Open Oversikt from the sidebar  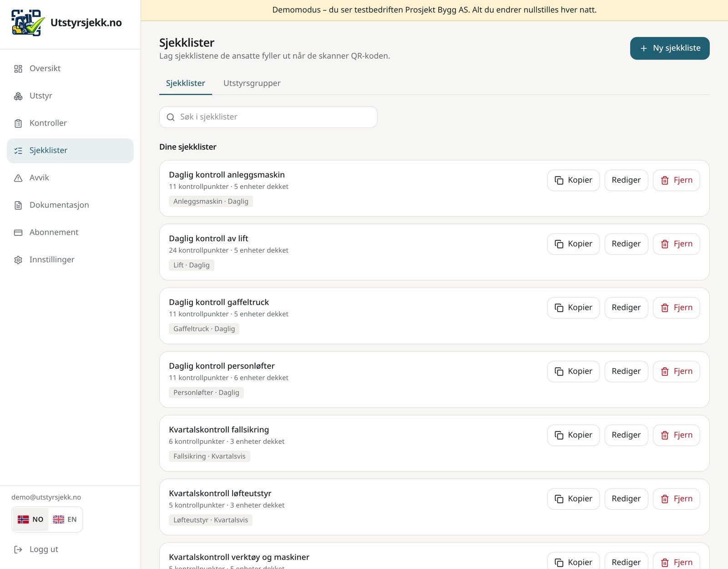[x=70, y=68]
